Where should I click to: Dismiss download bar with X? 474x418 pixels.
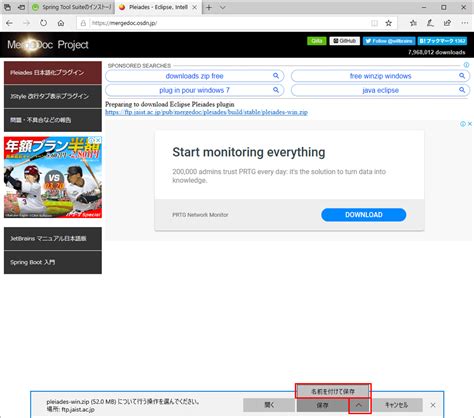pyautogui.click(x=433, y=405)
